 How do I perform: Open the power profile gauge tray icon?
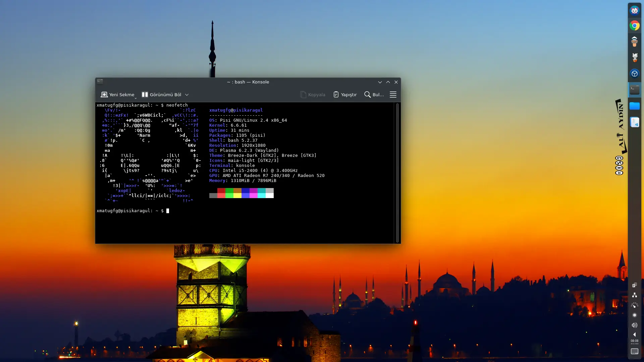[634, 305]
